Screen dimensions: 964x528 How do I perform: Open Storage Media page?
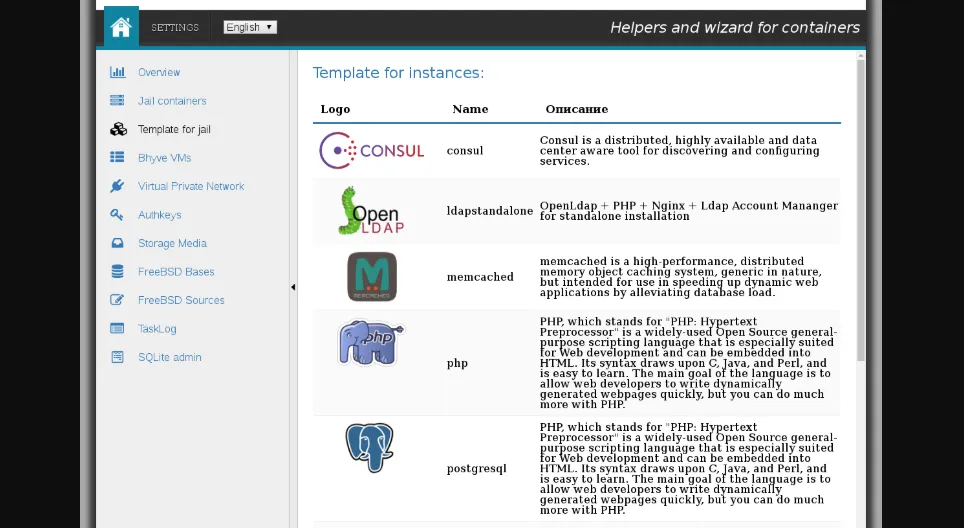[172, 243]
